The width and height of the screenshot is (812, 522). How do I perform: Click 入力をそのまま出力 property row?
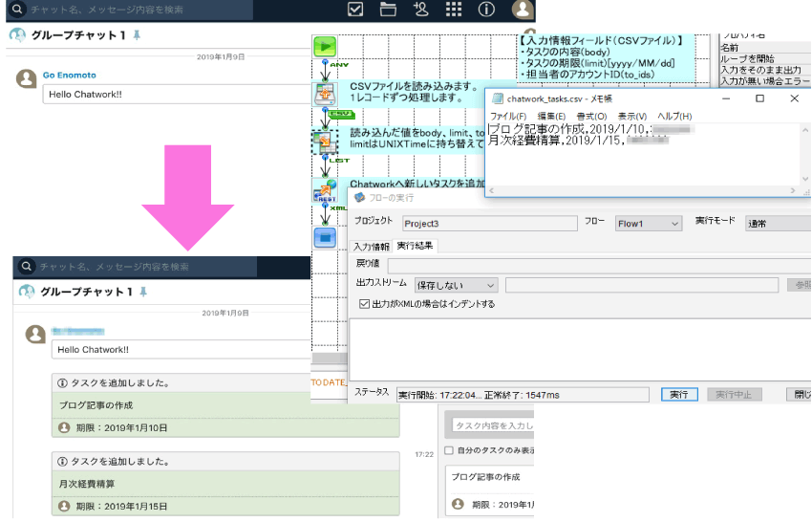pyautogui.click(x=764, y=70)
